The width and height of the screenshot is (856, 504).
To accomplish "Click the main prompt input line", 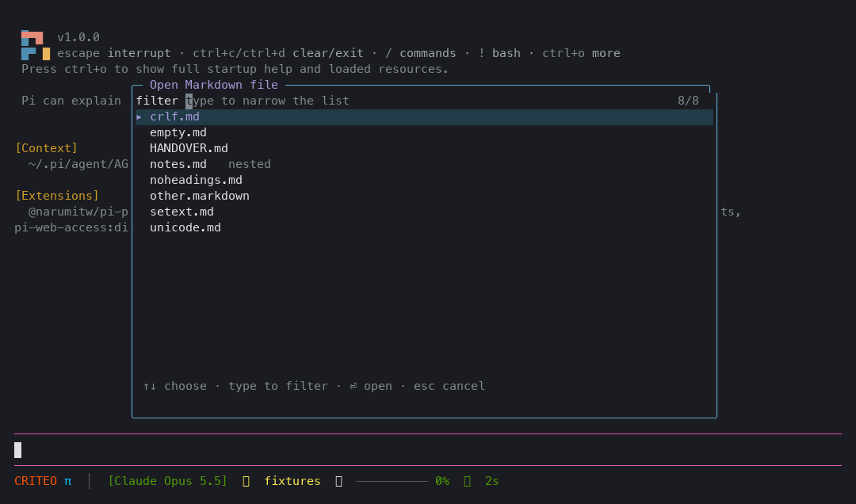I will [428, 450].
